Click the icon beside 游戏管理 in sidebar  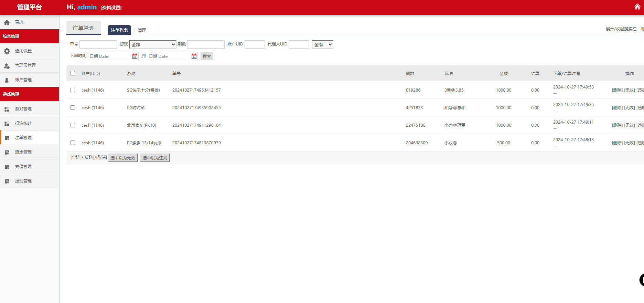click(7, 109)
